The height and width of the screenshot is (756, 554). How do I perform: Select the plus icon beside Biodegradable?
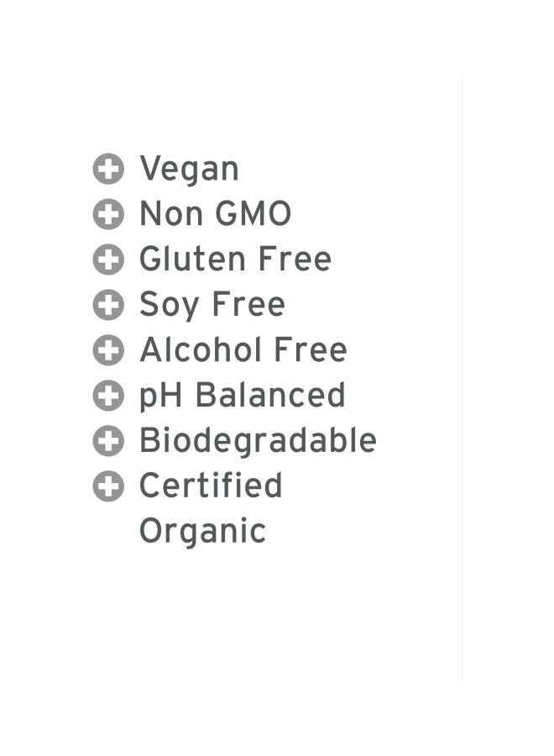tap(108, 441)
